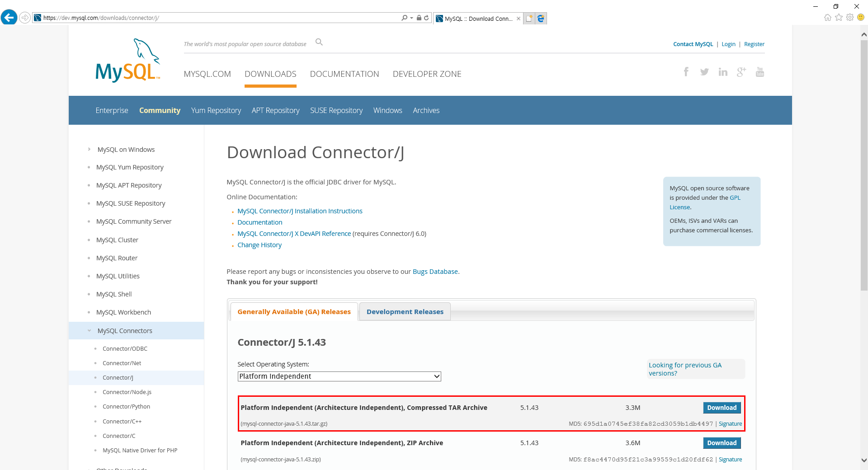The height and width of the screenshot is (470, 868).
Task: Open SUSE Repository in blue nav
Action: pyautogui.click(x=336, y=110)
